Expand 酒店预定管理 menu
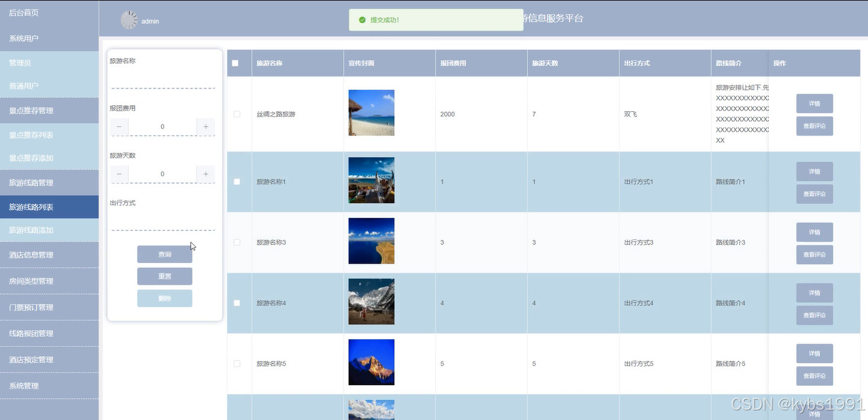The height and width of the screenshot is (420, 868). pyautogui.click(x=49, y=360)
